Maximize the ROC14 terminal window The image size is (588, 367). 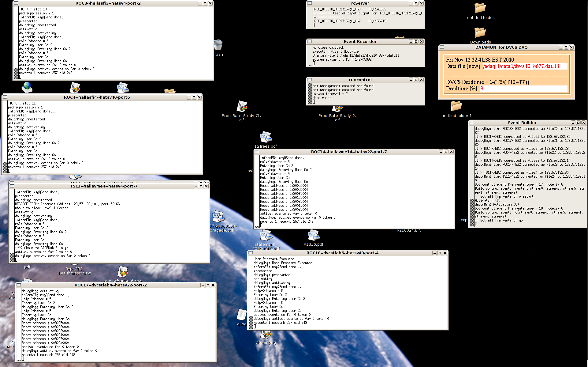tap(446, 152)
